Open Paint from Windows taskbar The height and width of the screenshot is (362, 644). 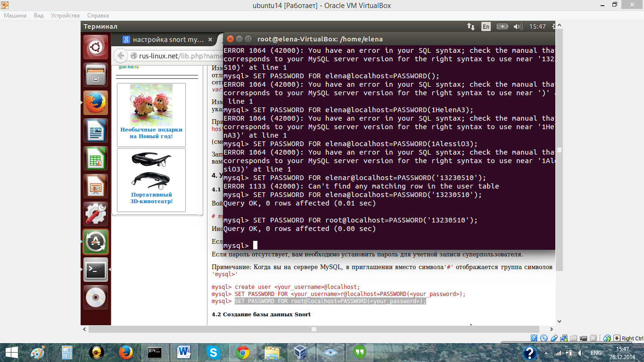pyautogui.click(x=38, y=353)
